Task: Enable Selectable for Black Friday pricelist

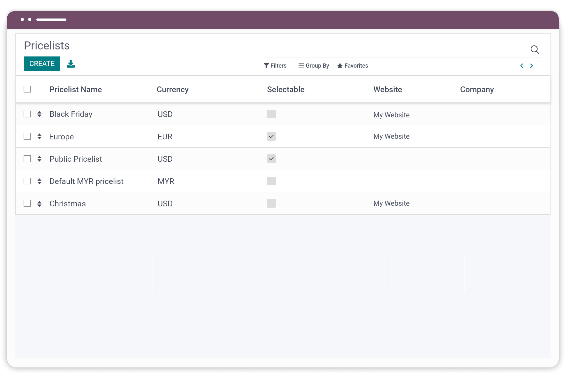Action: tap(271, 114)
